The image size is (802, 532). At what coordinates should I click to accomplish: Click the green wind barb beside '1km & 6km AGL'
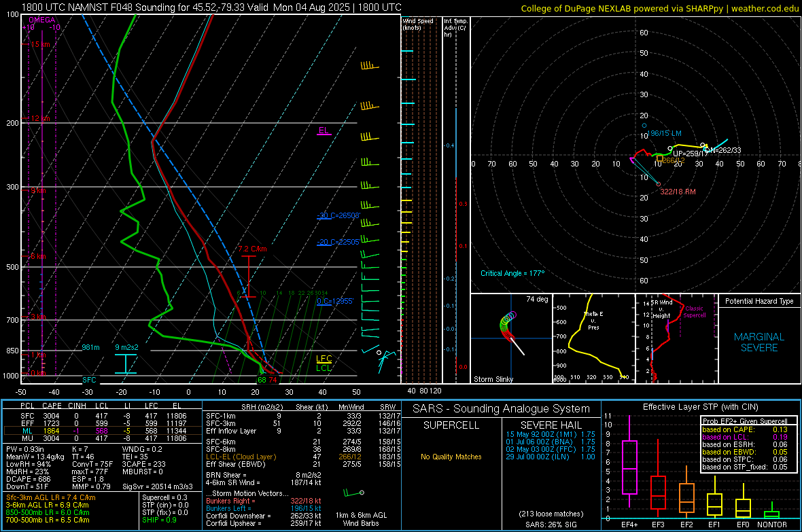(353, 493)
